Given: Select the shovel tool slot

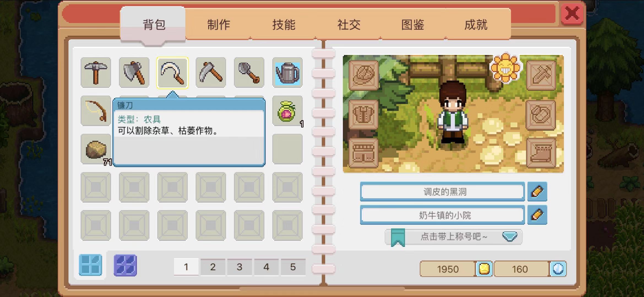Looking at the screenshot, I should coord(249,73).
